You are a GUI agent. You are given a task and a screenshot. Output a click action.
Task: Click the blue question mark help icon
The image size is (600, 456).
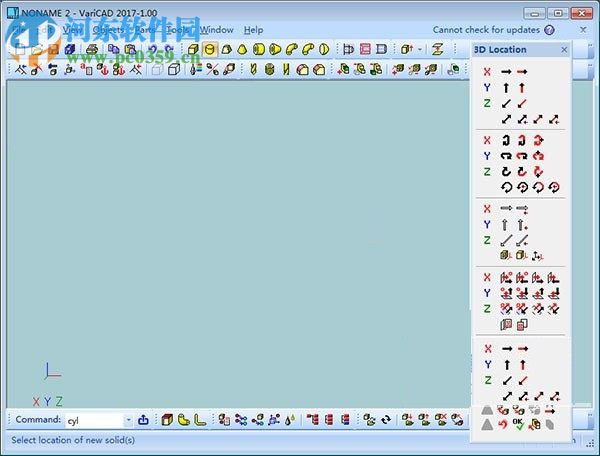tap(549, 30)
